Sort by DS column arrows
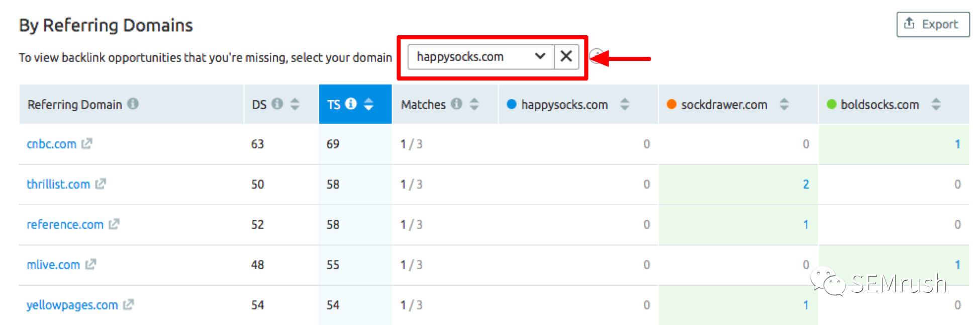Image resolution: width=980 pixels, height=325 pixels. click(295, 104)
